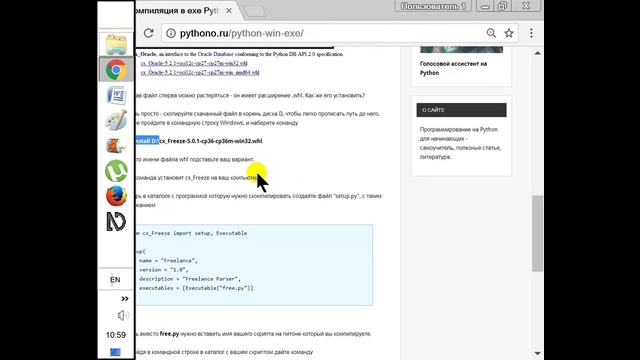Viewport: 640px width, 360px height.
Task: Open the clock showing 10:59
Action: (x=116, y=335)
